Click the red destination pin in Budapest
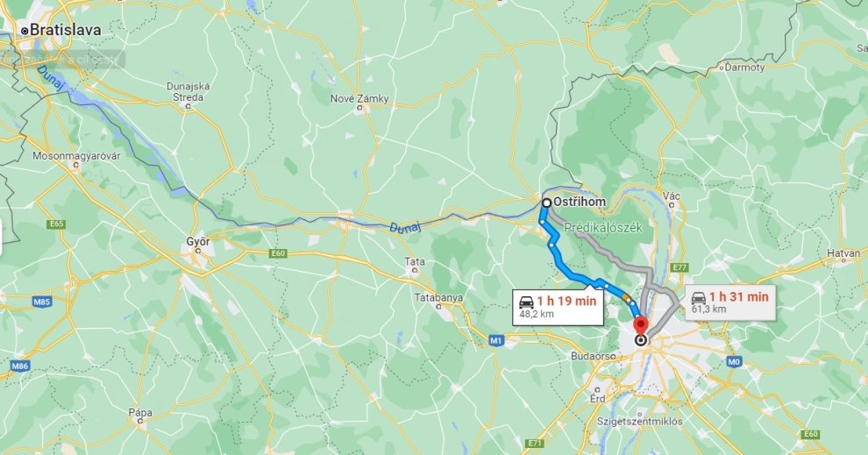This screenshot has height=455, width=868. point(641,324)
